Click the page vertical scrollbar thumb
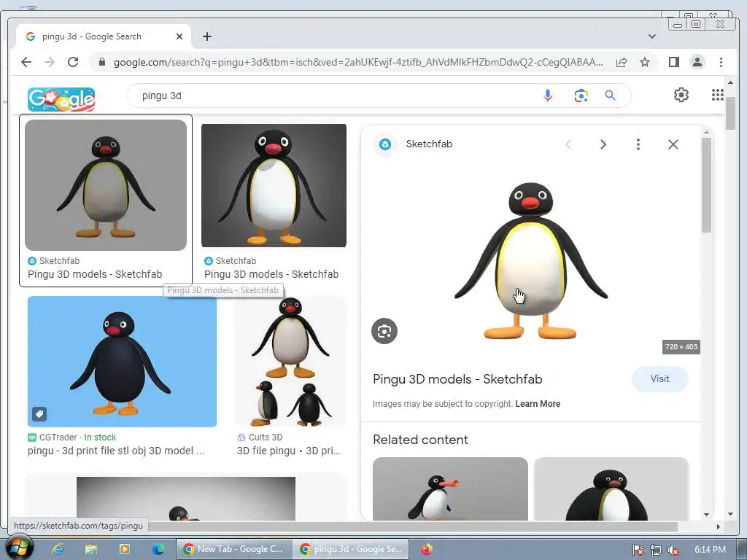This screenshot has height=560, width=747. point(731,113)
